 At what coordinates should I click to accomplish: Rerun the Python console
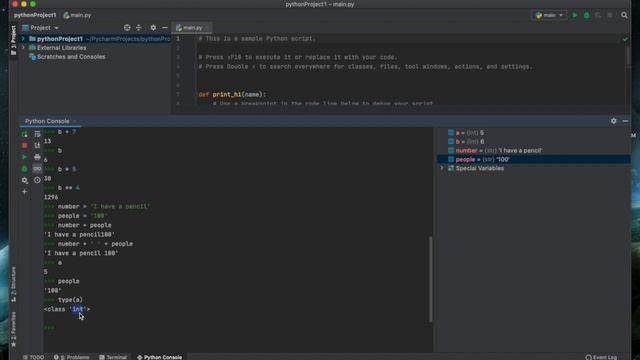[x=24, y=134]
